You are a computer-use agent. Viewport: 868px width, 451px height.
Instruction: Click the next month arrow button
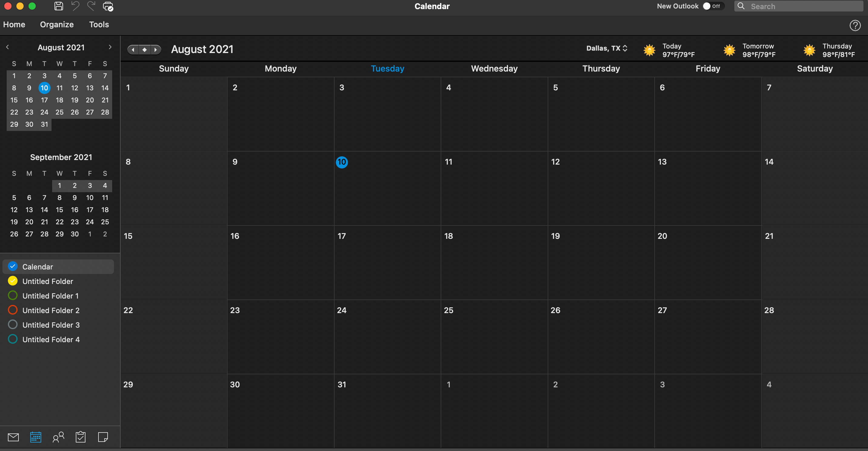[x=155, y=50]
